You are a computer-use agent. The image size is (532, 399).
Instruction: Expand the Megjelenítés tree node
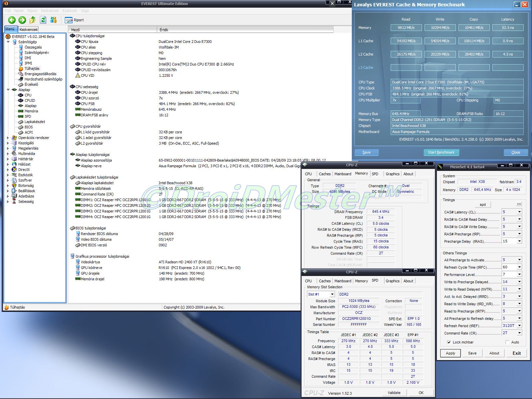coord(8,148)
